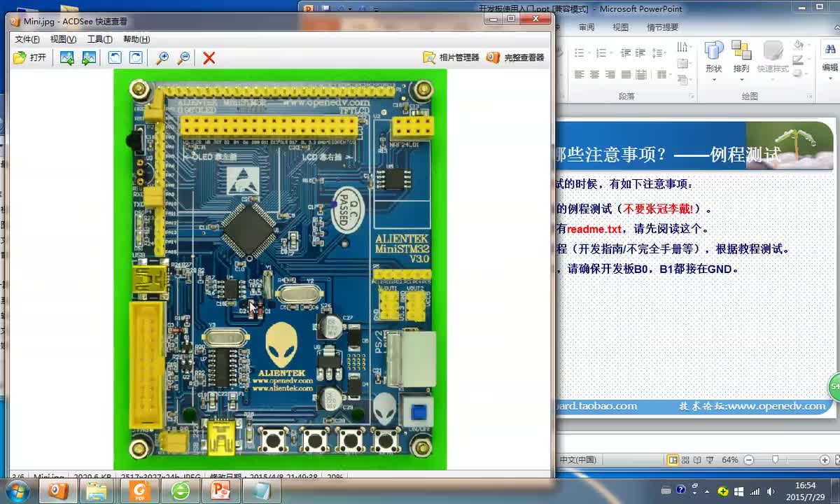Open the 相片管理器 photo manager
The width and height of the screenshot is (840, 504).
click(451, 57)
